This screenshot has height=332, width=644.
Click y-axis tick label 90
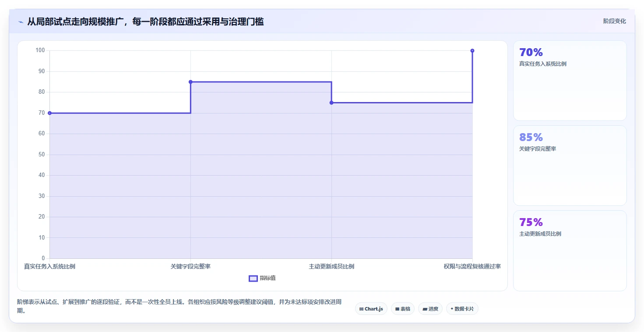42,71
